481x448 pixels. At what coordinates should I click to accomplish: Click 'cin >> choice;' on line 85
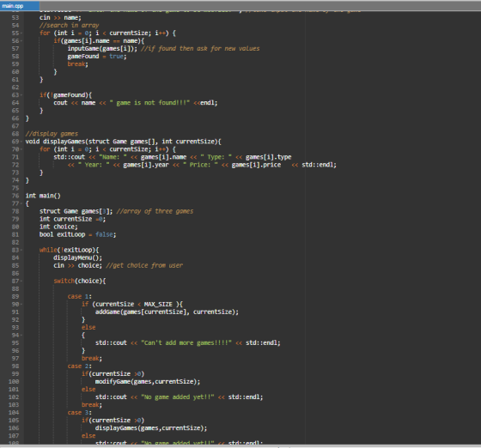tap(77, 265)
